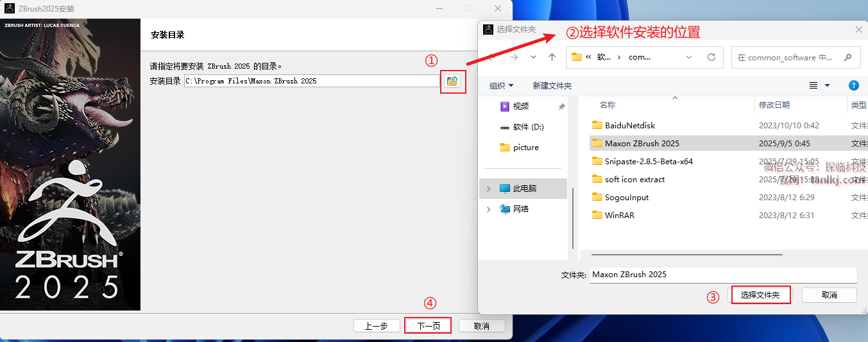Sort by the 修改日期 column header
Image resolution: width=868 pixels, height=342 pixels.
[x=774, y=105]
